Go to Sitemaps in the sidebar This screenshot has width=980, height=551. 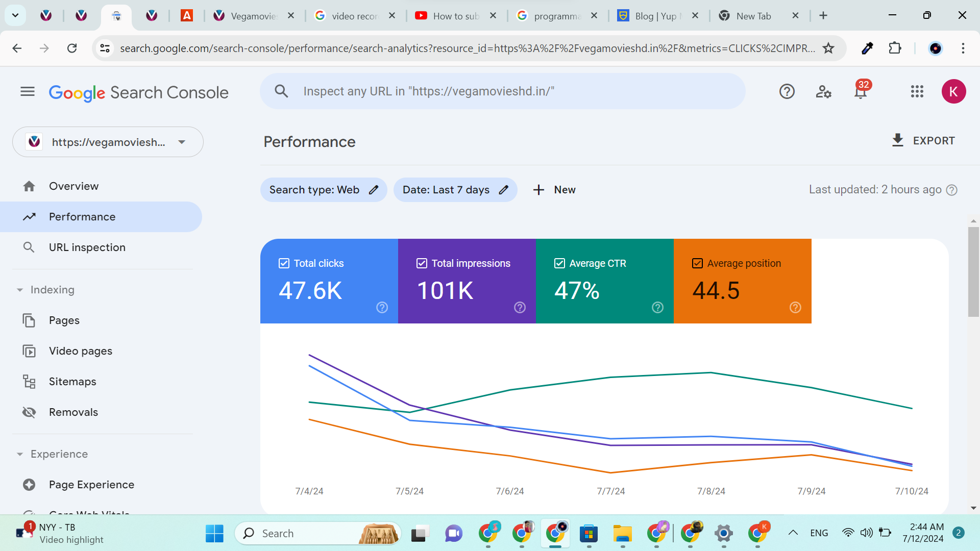point(72,382)
